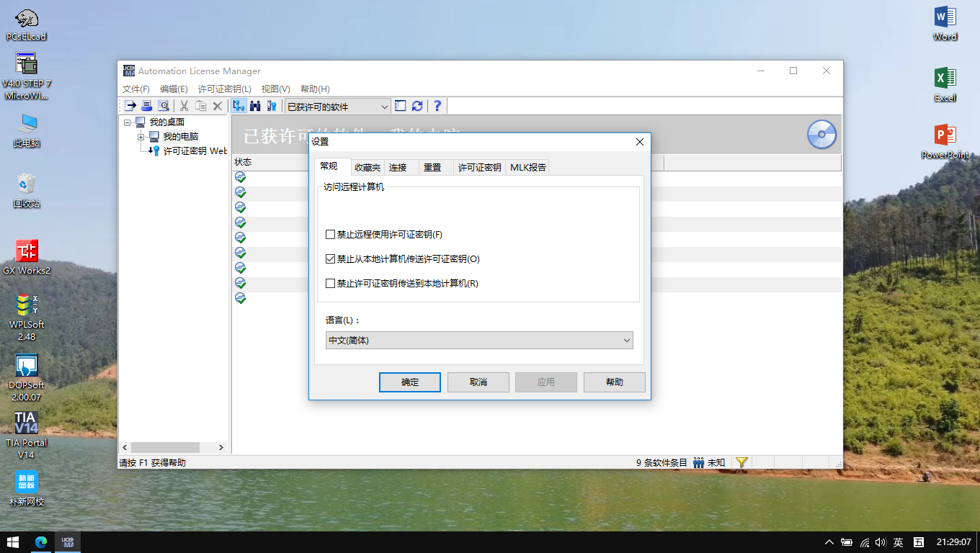The height and width of the screenshot is (553, 980).
Task: Click the yellow filter funnel in status bar
Action: (741, 462)
